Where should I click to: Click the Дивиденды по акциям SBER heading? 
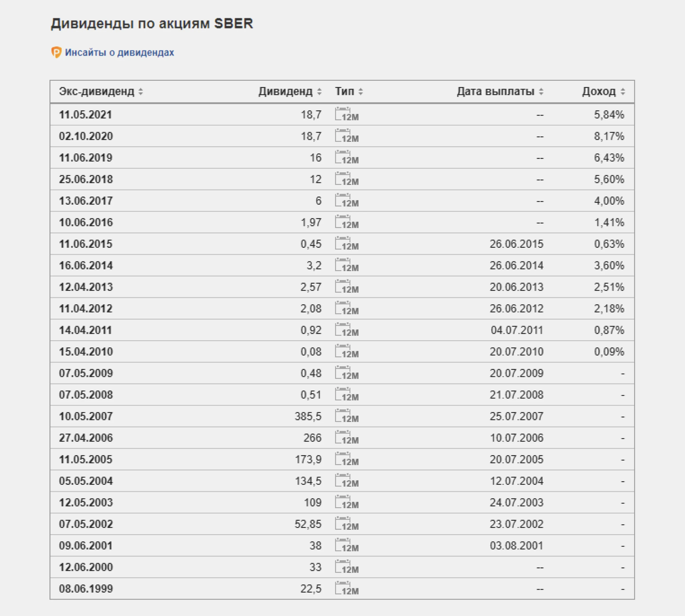click(x=152, y=23)
